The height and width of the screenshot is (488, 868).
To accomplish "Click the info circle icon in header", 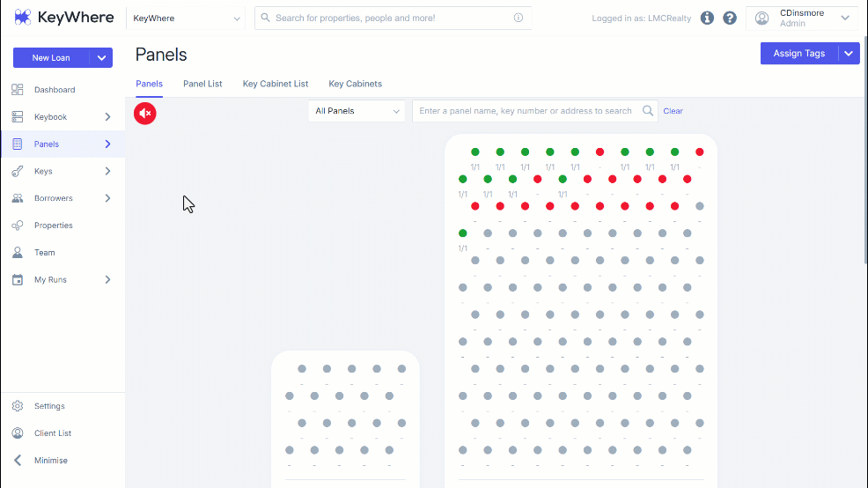I will coord(707,18).
